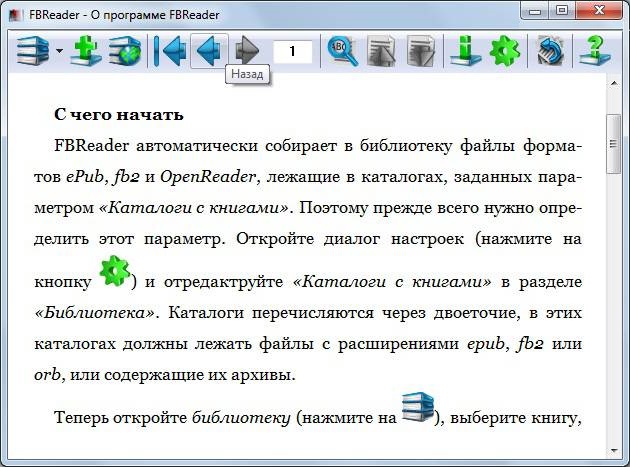The height and width of the screenshot is (467, 630).
Task: Click the vertical scrollbar thumb
Action: (x=614, y=144)
